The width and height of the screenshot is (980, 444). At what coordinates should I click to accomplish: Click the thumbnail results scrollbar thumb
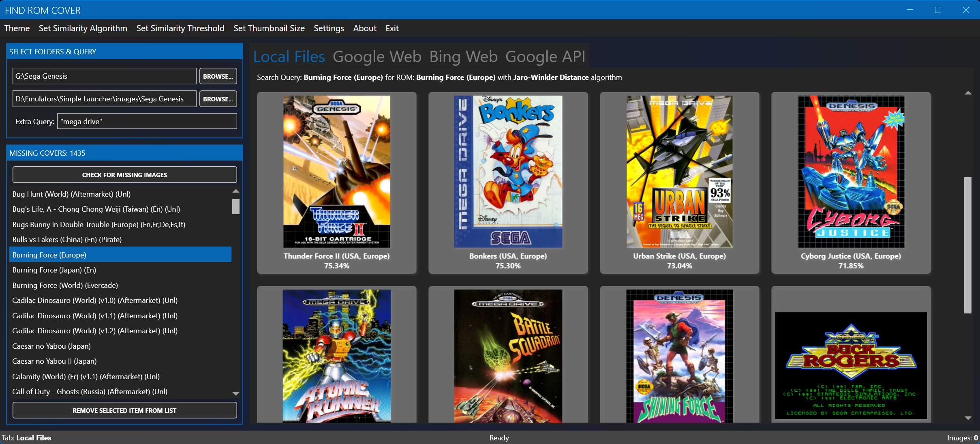[x=968, y=245]
